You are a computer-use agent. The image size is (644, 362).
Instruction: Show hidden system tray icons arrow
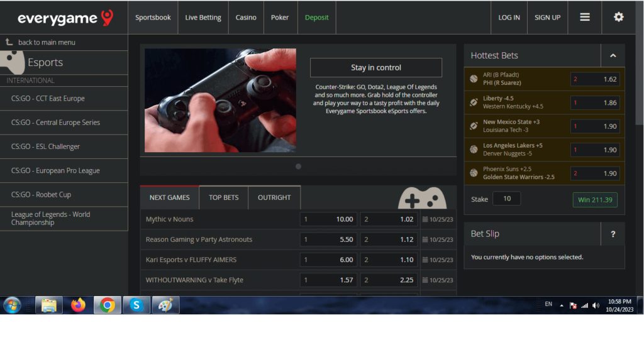pos(562,305)
